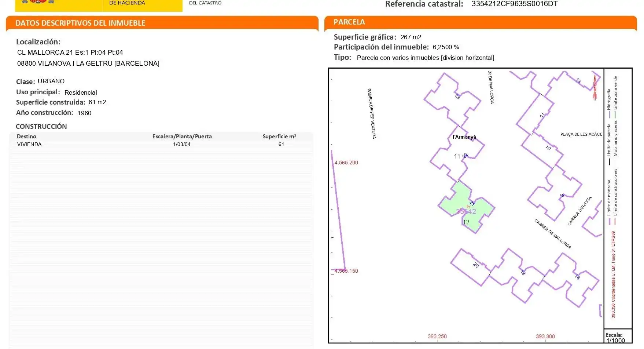Click the Hidrografía legend entry

pos(609,100)
